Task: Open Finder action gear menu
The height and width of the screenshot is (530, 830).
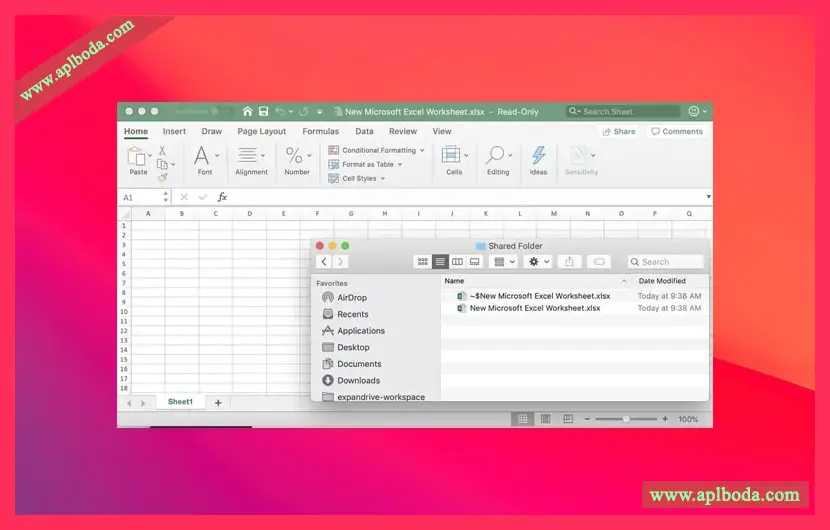Action: (538, 262)
